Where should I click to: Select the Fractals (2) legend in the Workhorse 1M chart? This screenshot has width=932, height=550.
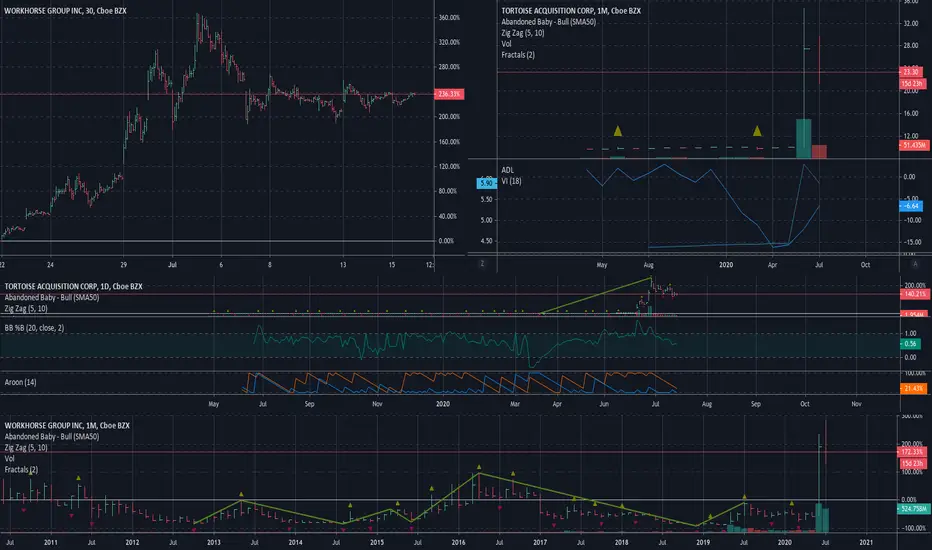pos(21,470)
